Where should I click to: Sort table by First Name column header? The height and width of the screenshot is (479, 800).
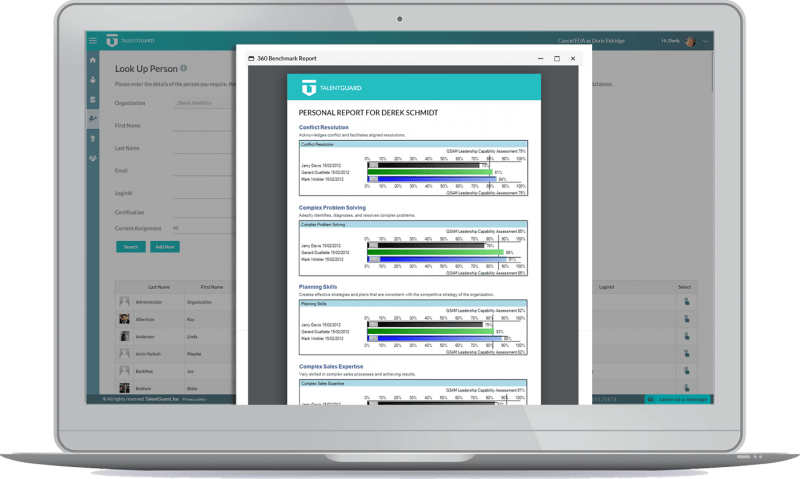[x=211, y=287]
